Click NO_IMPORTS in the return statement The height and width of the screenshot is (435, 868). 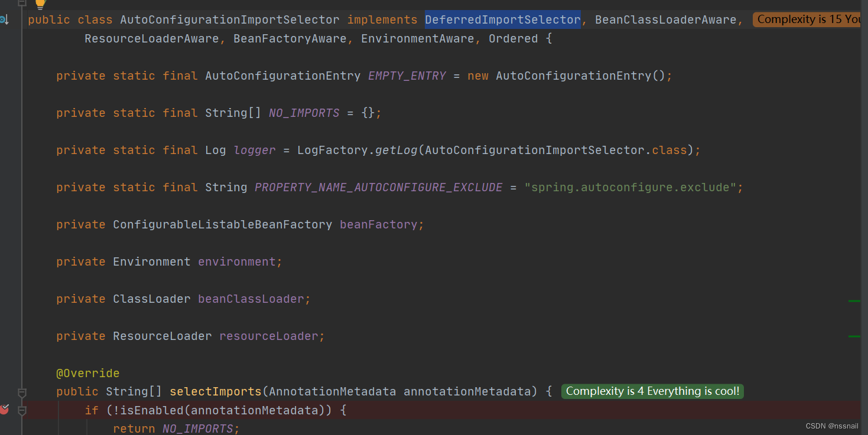coord(198,429)
